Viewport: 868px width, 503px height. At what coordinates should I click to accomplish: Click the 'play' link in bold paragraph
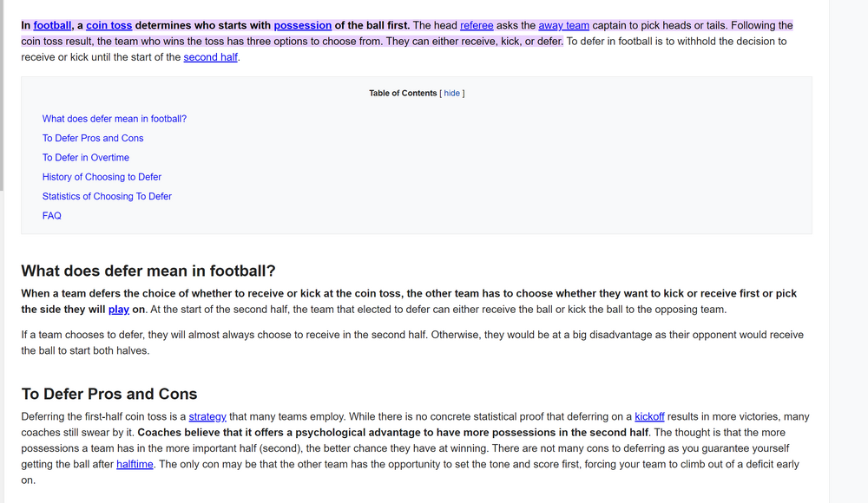pos(119,310)
